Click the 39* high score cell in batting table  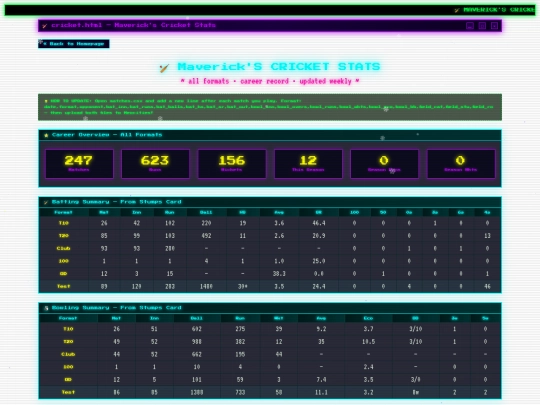tap(243, 286)
